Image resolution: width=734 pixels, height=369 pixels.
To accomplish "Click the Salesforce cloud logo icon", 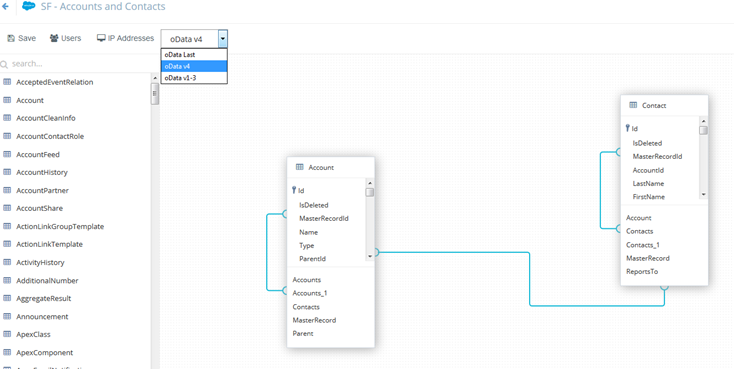I will (29, 7).
